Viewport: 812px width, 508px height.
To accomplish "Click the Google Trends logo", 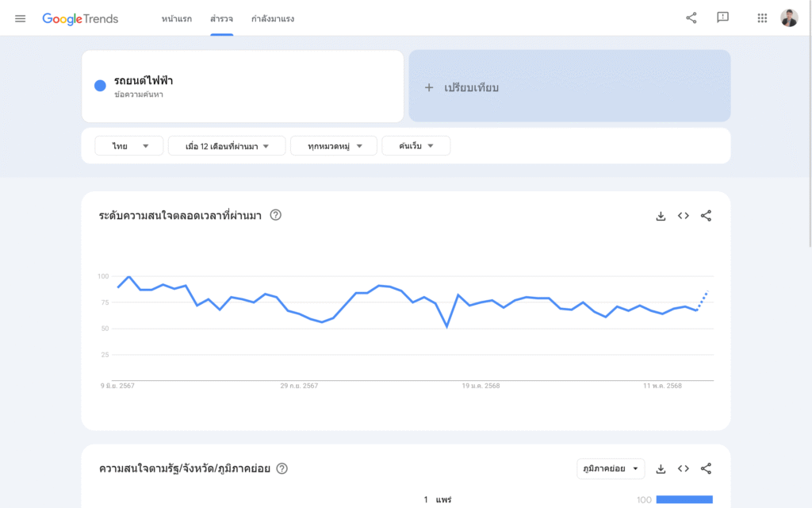I will pyautogui.click(x=80, y=19).
